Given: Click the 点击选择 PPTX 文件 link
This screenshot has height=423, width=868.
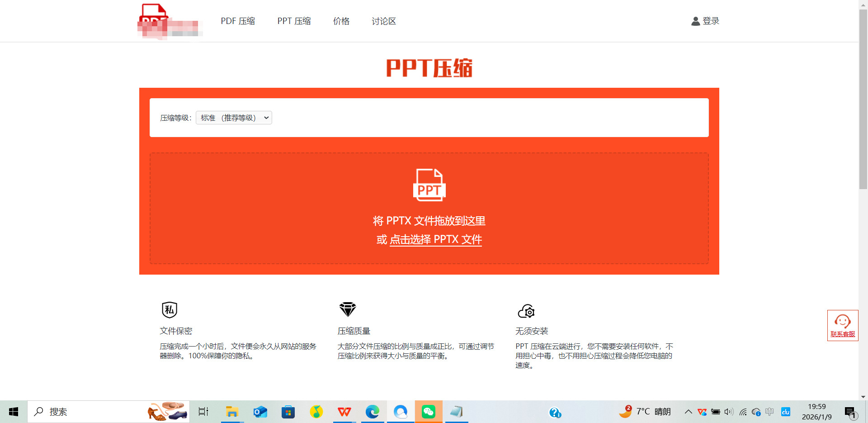Looking at the screenshot, I should click(x=436, y=239).
